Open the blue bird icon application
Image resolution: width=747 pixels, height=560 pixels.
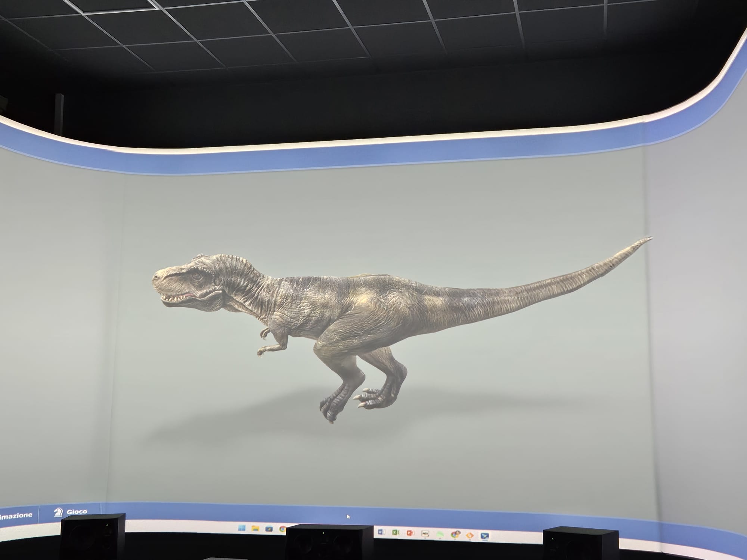pyautogui.click(x=485, y=536)
